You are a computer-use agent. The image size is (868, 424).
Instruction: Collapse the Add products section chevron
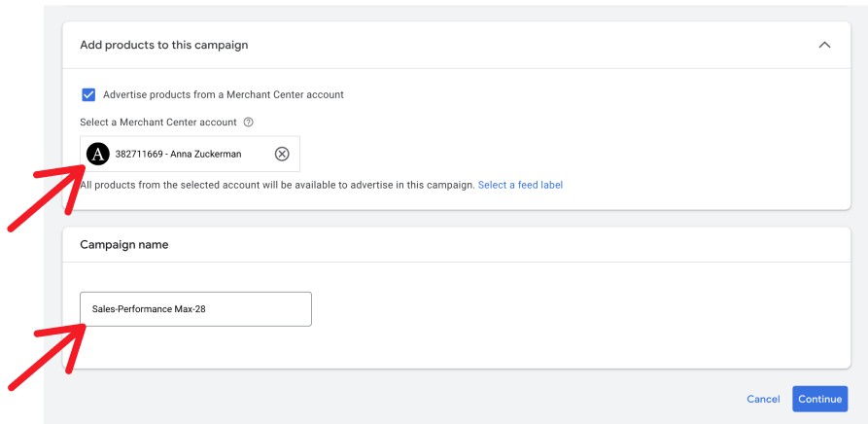pos(824,45)
